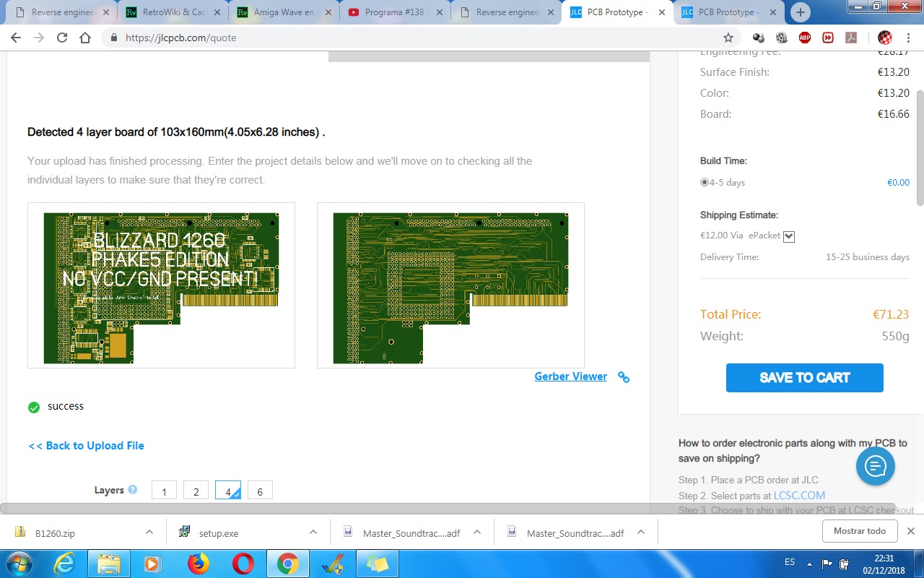Expand options for setup.exe download
The width and height of the screenshot is (924, 578).
click(x=313, y=532)
